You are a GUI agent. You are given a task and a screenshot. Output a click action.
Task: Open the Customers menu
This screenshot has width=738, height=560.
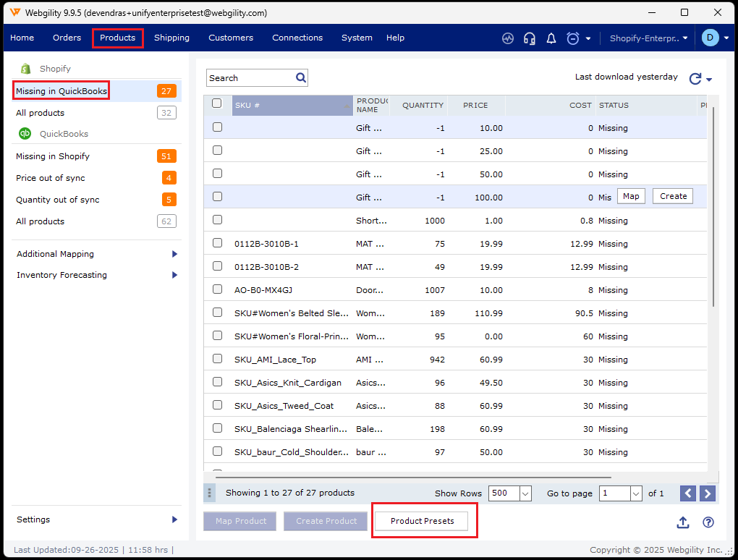(231, 38)
